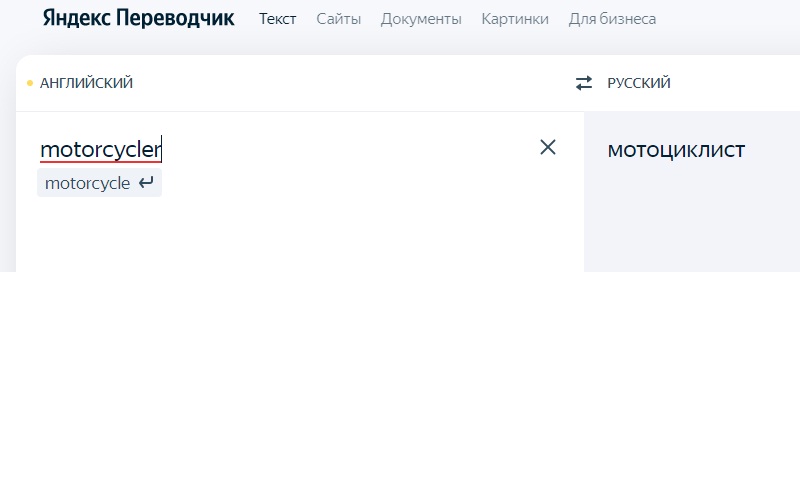Switch to the Сайты tab
Viewport: 800px width, 480px height.
coord(339,19)
